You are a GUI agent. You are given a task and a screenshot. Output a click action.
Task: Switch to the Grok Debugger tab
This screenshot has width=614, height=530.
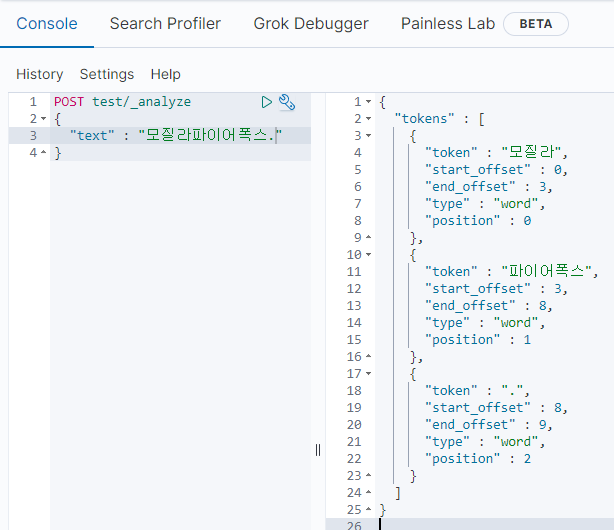(x=311, y=23)
